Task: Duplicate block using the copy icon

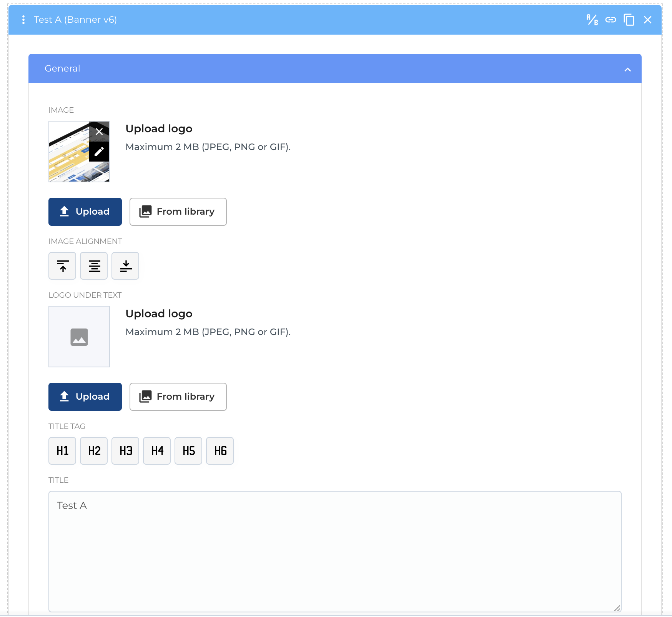Action: click(629, 20)
